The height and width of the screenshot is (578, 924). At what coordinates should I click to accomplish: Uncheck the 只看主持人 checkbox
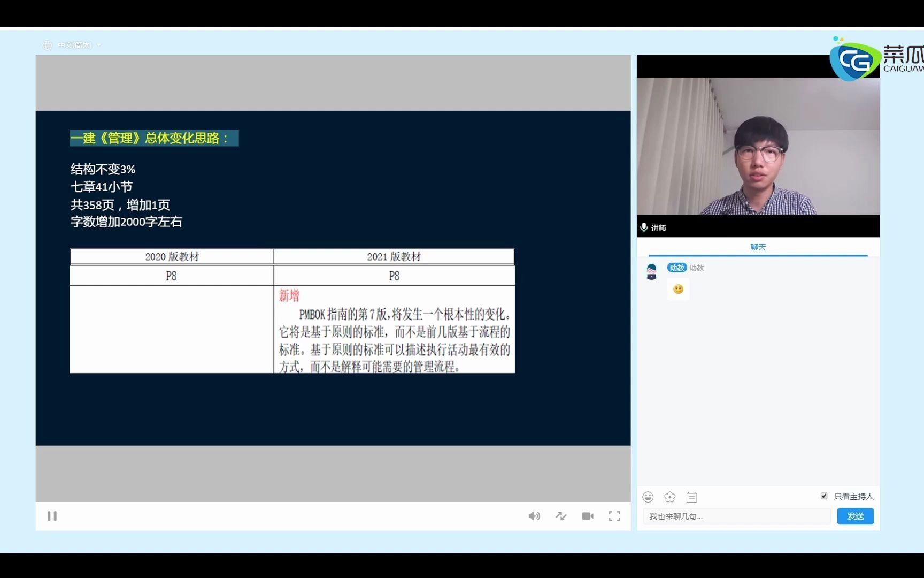coord(823,496)
